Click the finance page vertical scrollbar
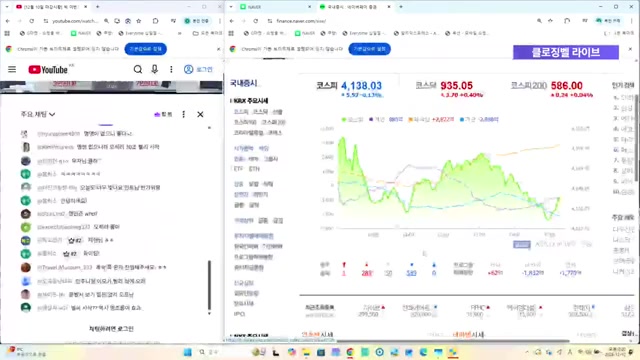 637,138
